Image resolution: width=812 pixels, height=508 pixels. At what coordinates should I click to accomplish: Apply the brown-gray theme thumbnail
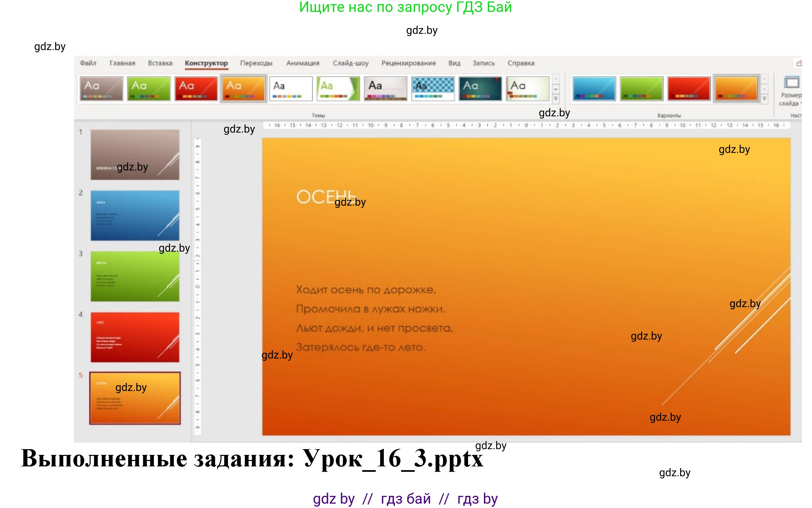101,89
